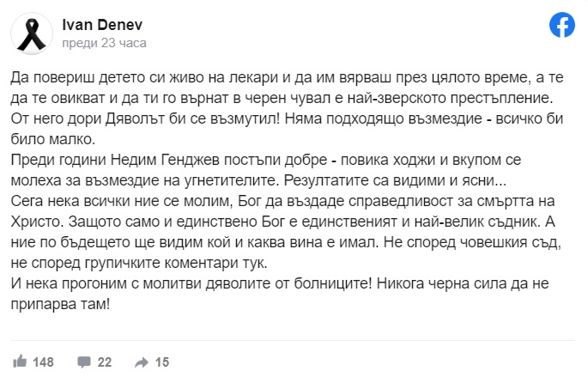Click the thumbs-up like icon
The width and height of the screenshot is (588, 383).
(20, 362)
